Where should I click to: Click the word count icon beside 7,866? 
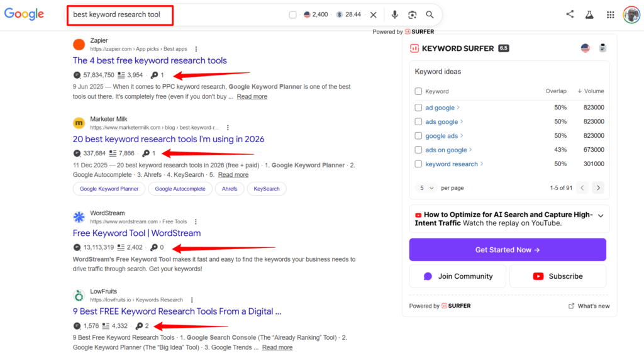113,154
